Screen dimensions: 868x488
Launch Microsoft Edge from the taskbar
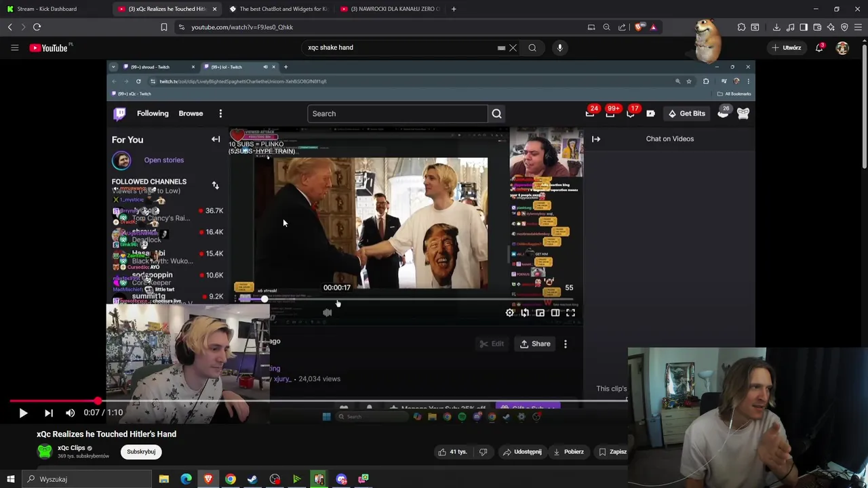point(186,479)
